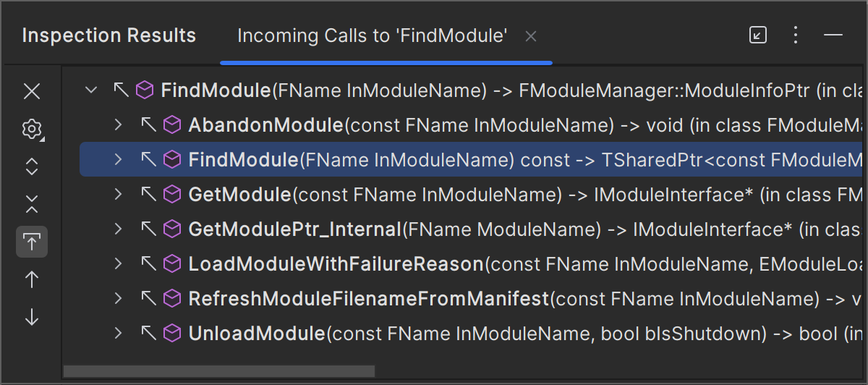Close the Incoming Calls to 'FindModule' tab

pos(530,36)
